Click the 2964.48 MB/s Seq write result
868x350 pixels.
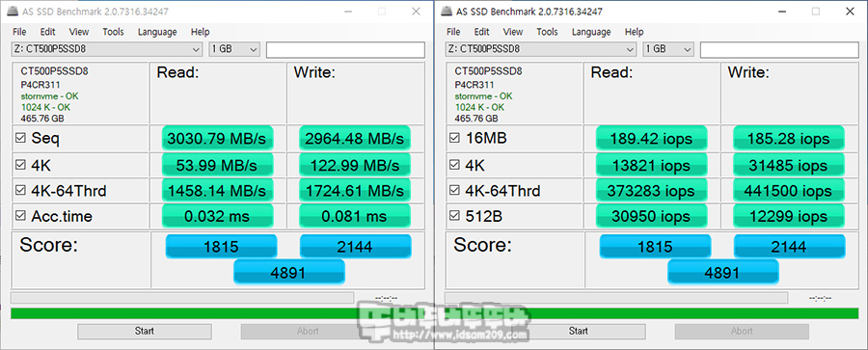355,139
